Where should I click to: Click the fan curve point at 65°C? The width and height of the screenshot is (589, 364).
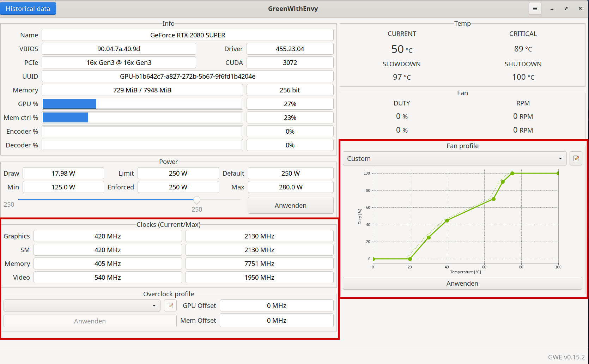(493, 199)
